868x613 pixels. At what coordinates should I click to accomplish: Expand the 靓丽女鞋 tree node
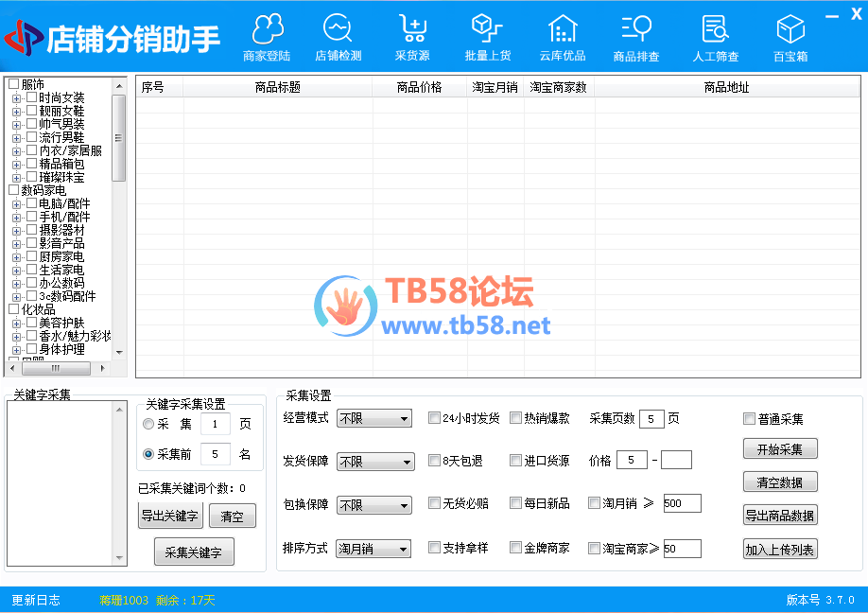pos(16,112)
